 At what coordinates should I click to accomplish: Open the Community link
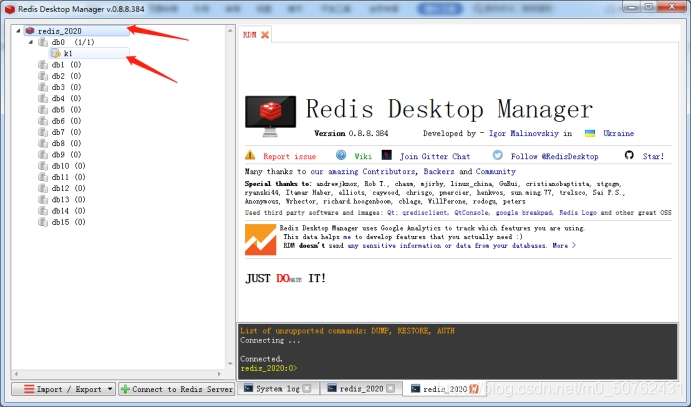pos(496,171)
